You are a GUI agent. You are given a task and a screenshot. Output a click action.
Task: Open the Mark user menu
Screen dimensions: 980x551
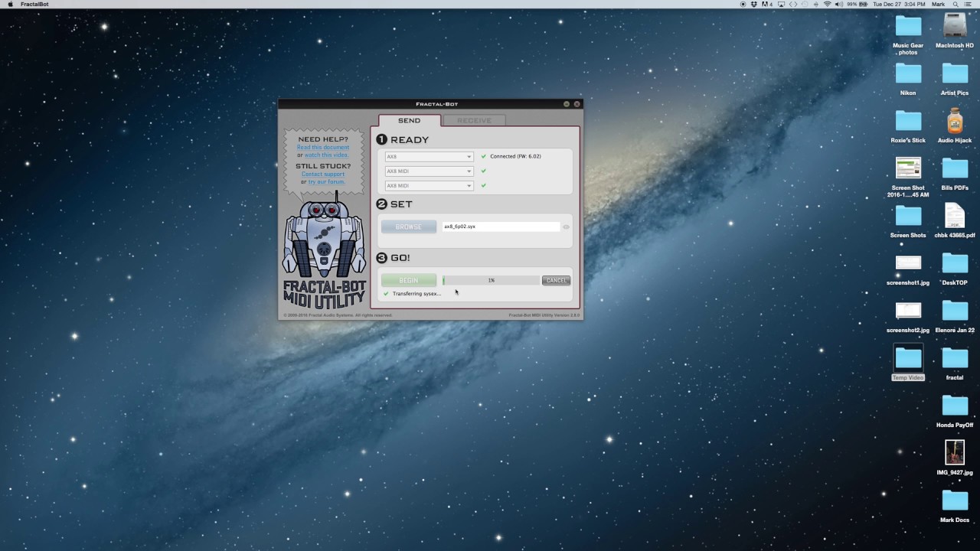(939, 4)
